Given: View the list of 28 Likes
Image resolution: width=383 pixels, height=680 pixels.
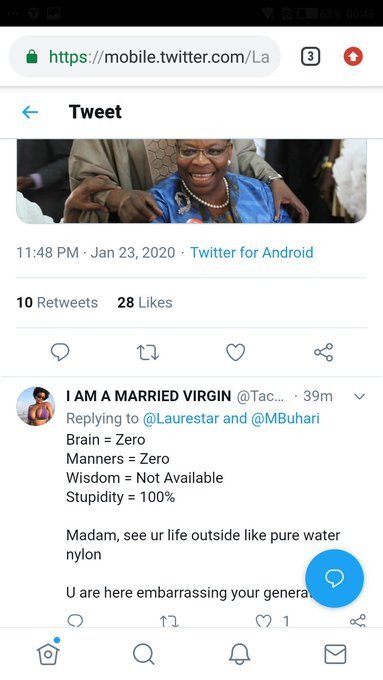Looking at the screenshot, I should [x=144, y=303].
